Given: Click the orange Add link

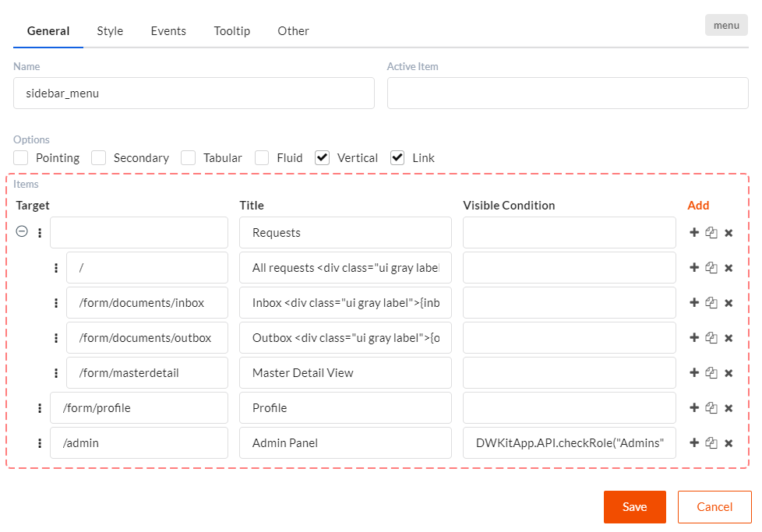Looking at the screenshot, I should coord(698,206).
